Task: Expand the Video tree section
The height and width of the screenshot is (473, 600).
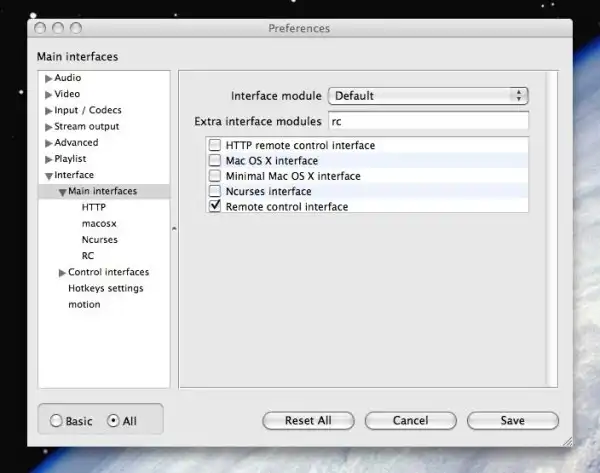Action: pos(48,95)
